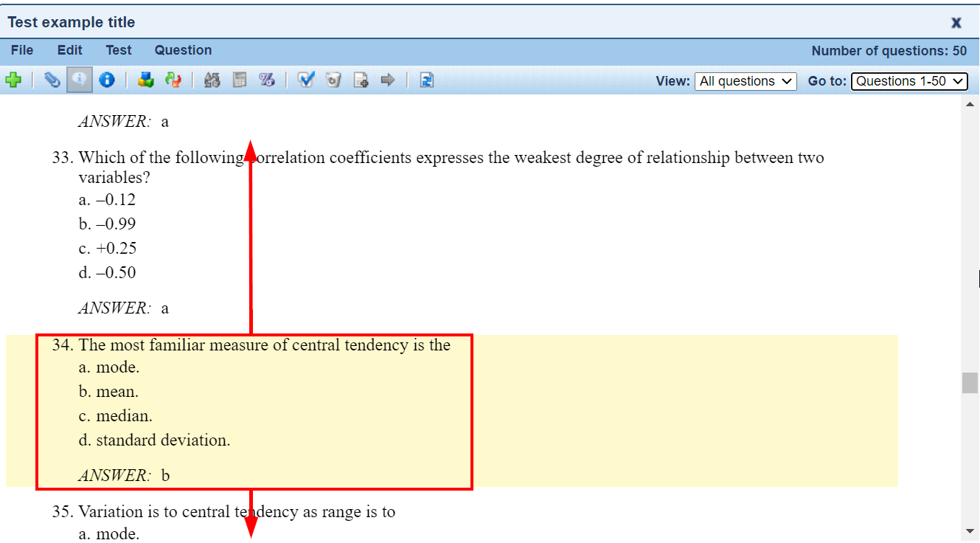Open the File menu
This screenshot has height=543, width=980.
tap(21, 50)
